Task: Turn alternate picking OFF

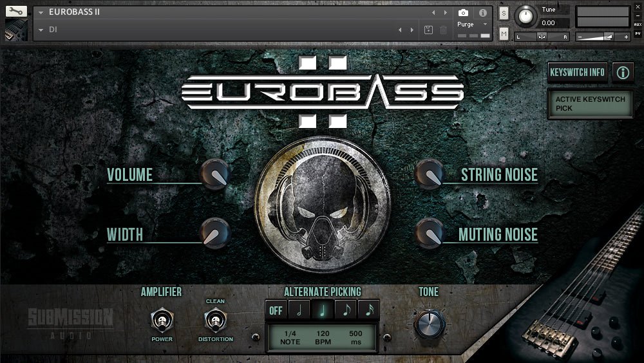Action: point(276,310)
